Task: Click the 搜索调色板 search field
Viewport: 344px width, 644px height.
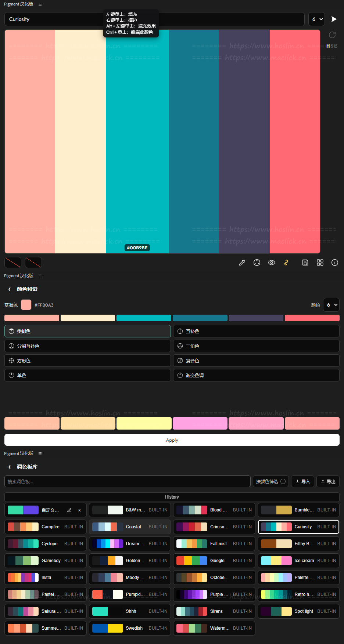Action: 128,481
